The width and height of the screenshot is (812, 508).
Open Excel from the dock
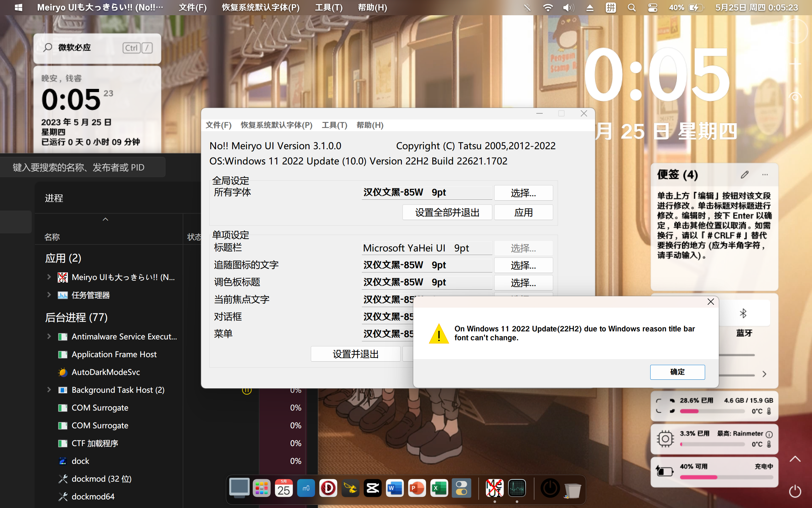point(439,488)
